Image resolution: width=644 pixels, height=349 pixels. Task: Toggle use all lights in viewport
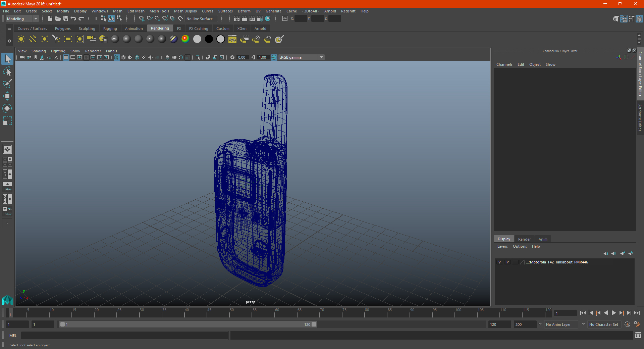[150, 57]
